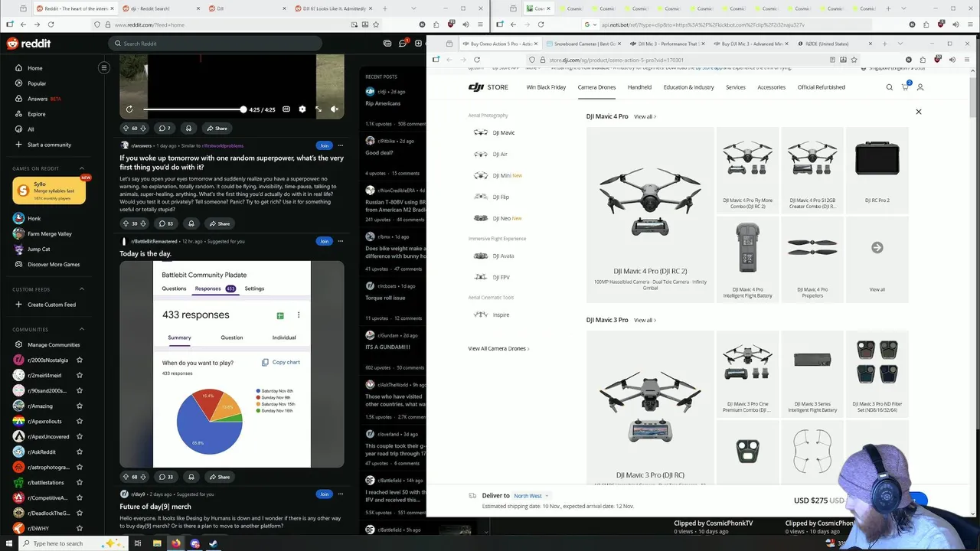This screenshot has width=980, height=551.
Task: Favorite r/Amazing with star toggle
Action: pos(80,406)
